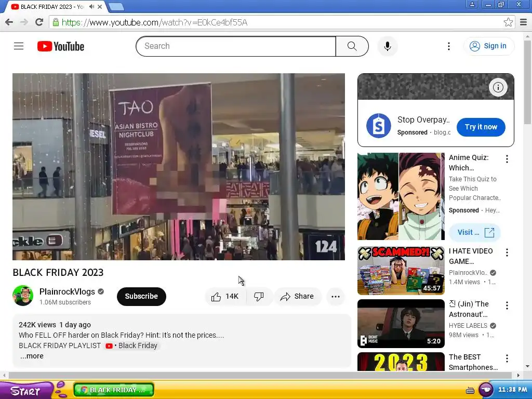The image size is (532, 399).
Task: Click the keyboard icon in system tray
Action: 470,391
